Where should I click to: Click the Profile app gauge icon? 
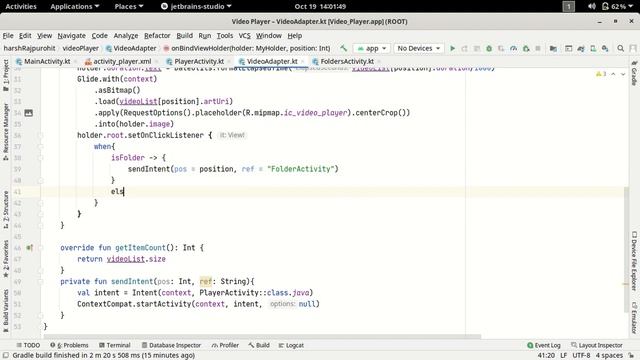513,48
